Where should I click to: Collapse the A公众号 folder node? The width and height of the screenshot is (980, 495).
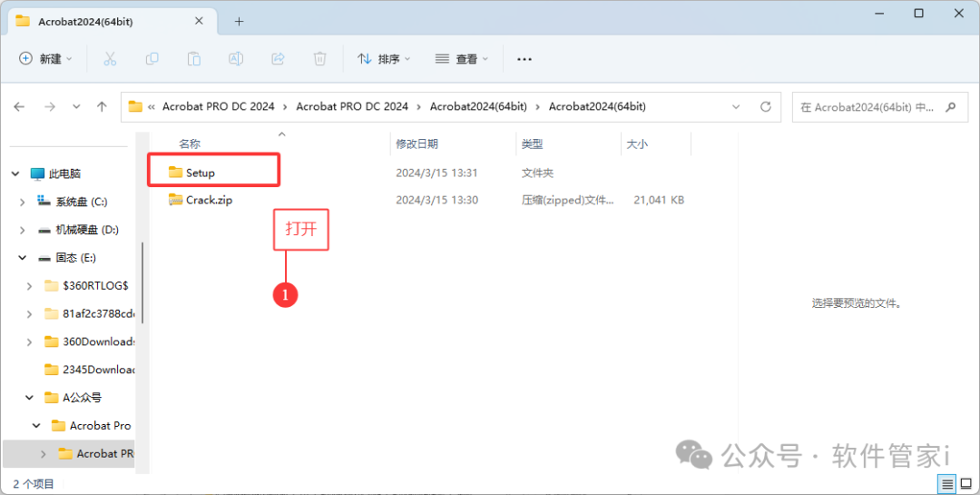[x=29, y=398]
